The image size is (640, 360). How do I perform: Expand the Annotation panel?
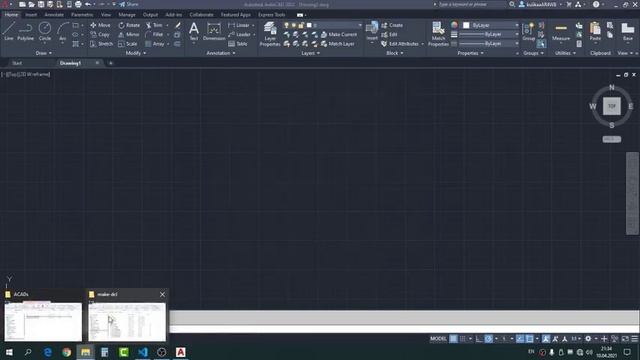click(x=221, y=53)
